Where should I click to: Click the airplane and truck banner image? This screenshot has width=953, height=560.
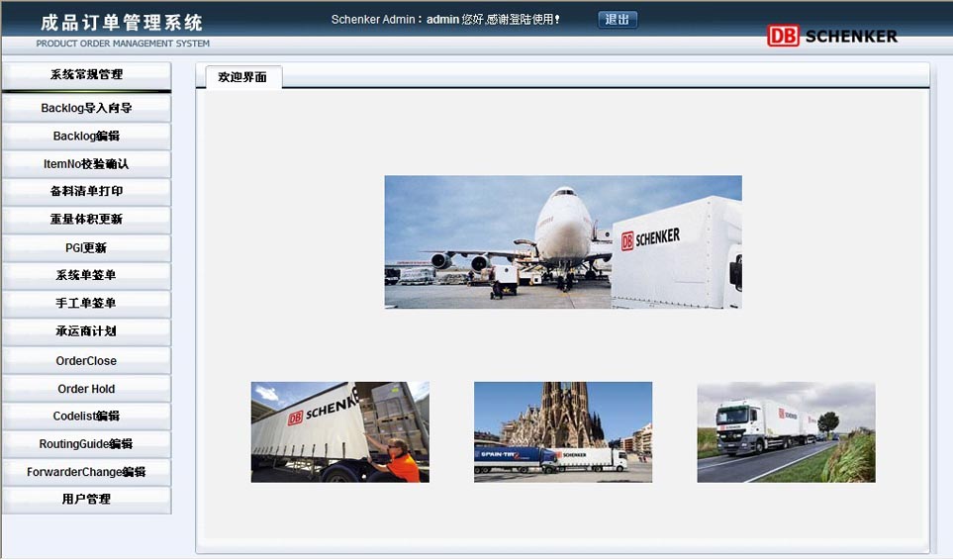point(563,241)
